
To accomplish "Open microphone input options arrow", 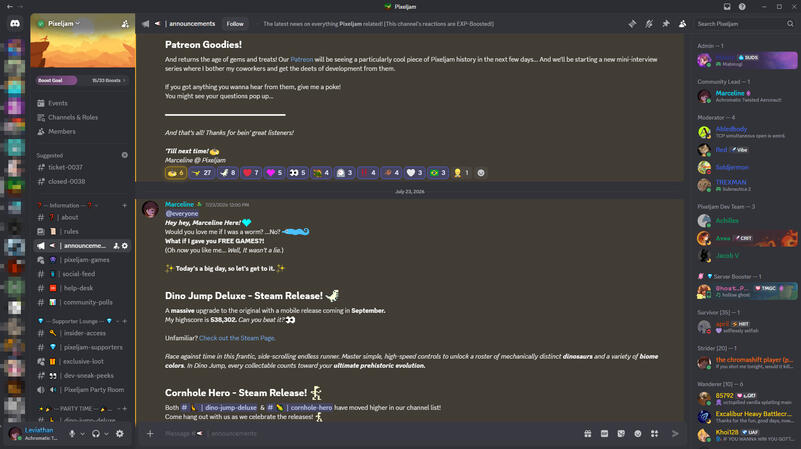I will pos(82,434).
